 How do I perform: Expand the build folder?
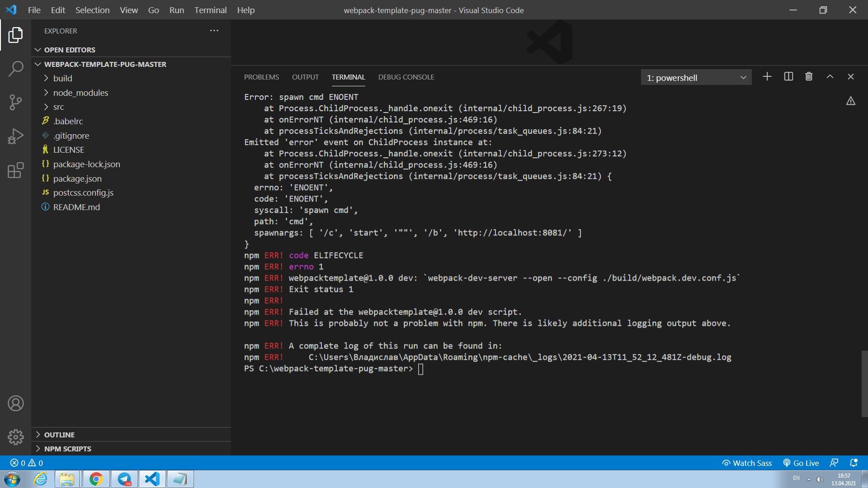[x=131, y=78]
